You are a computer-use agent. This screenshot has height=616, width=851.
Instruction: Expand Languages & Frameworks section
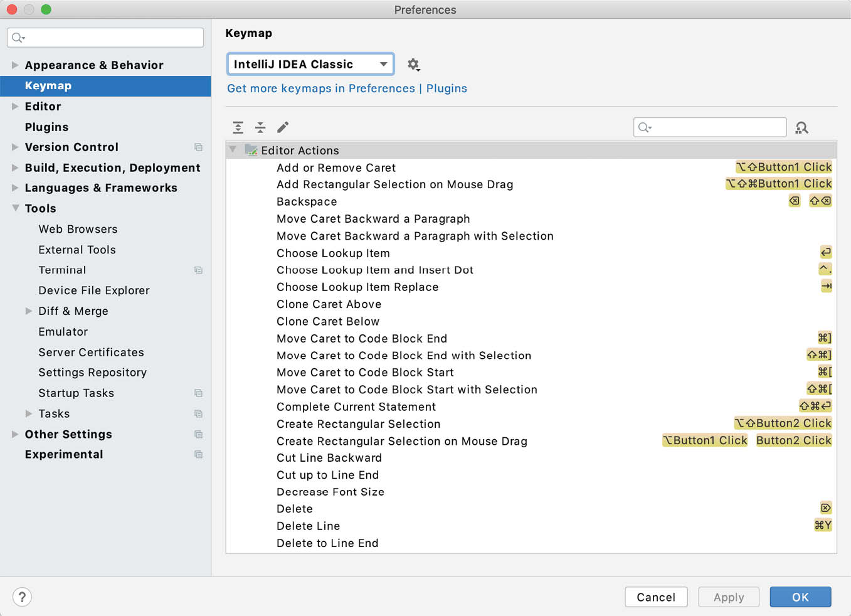click(15, 188)
